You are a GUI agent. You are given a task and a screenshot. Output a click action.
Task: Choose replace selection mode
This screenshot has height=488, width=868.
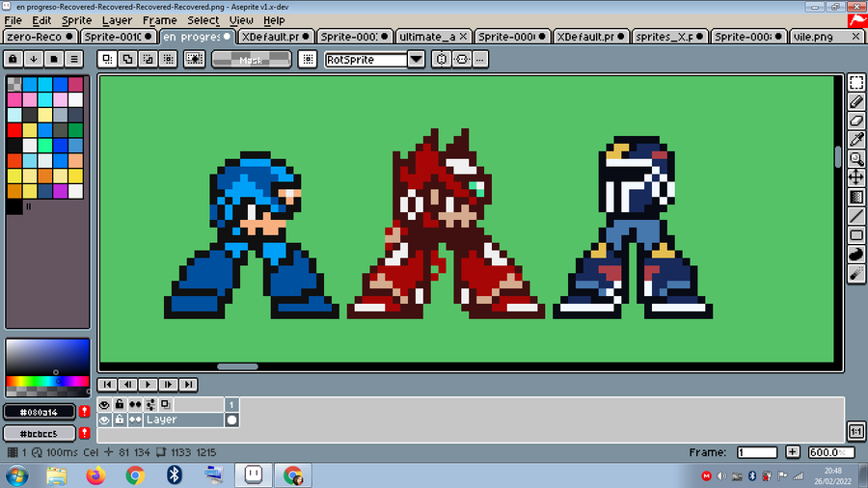coord(107,59)
